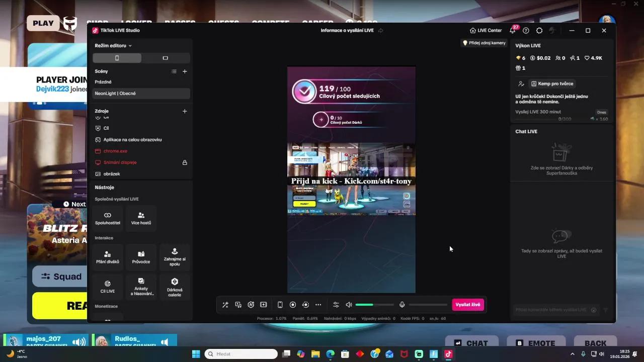Open the LIVE Center
Viewport: 644px width, 362px height.
click(x=486, y=31)
